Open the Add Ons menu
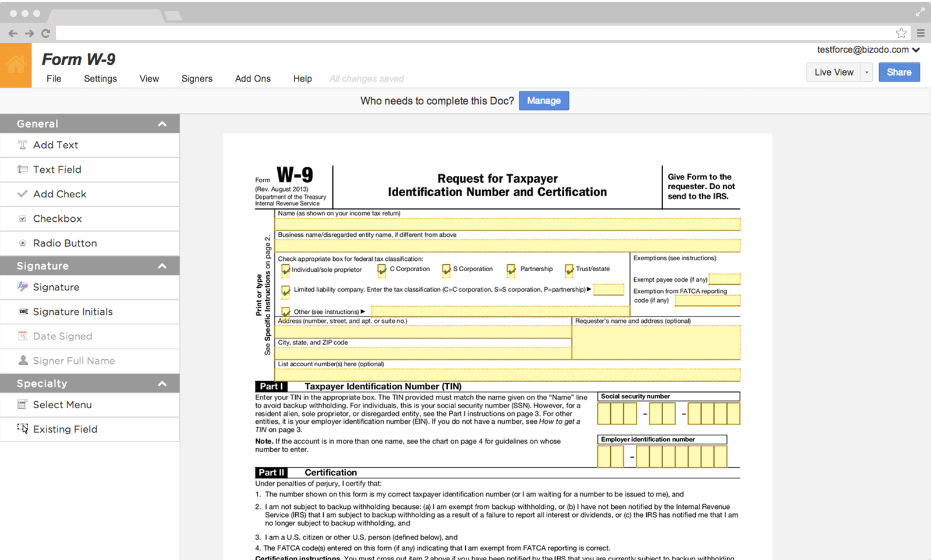 (253, 79)
